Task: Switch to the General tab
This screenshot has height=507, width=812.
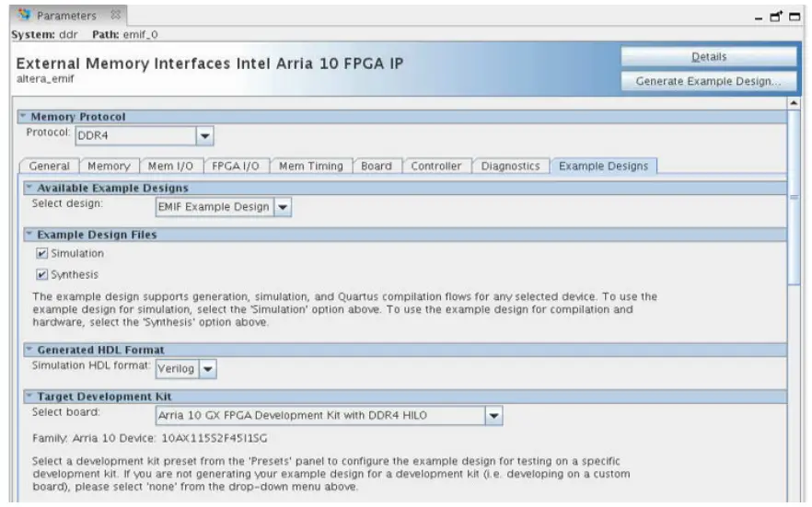Action: (x=49, y=166)
